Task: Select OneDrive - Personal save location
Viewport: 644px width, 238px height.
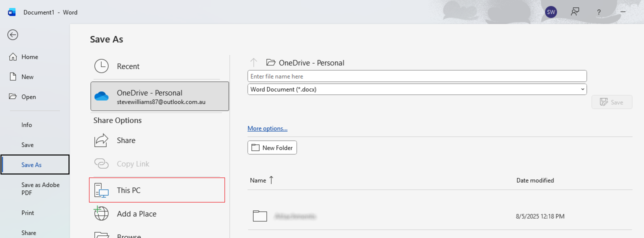Action: (159, 96)
